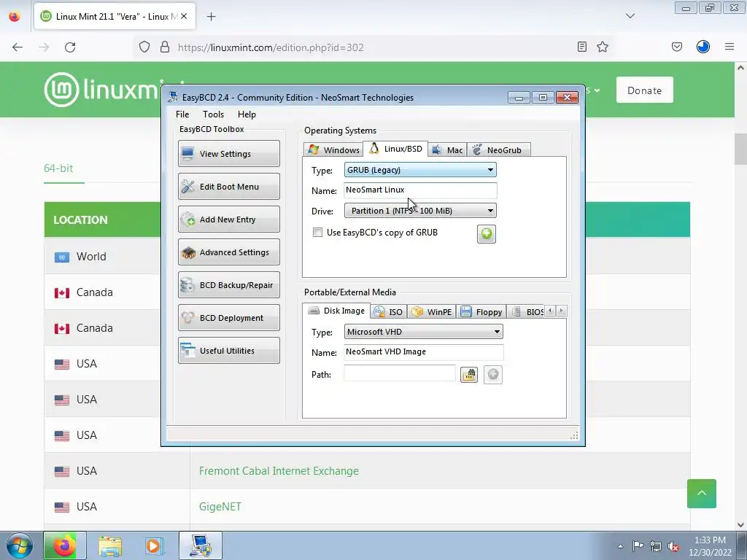Switch to the Mac tab
Screen dimensions: 747x560
pyautogui.click(x=447, y=150)
